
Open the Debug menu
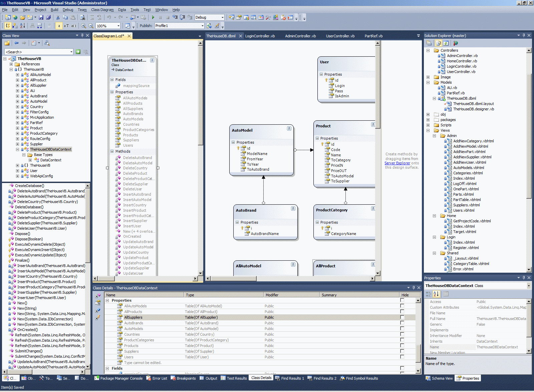click(x=68, y=10)
